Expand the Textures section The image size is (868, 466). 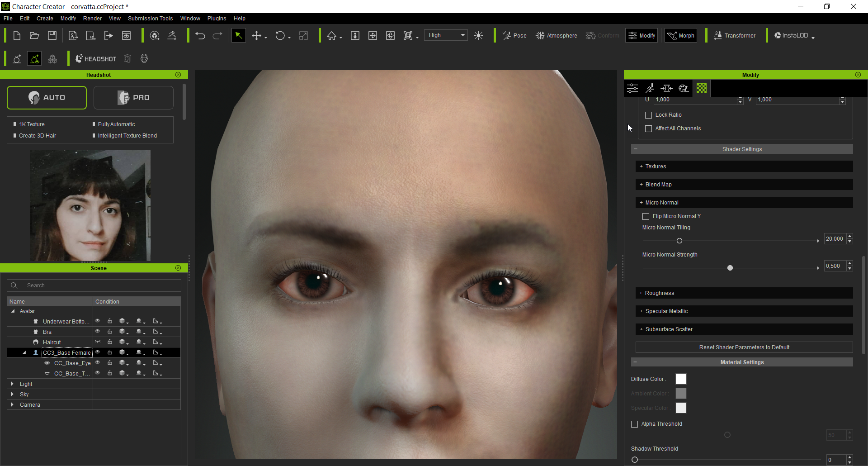[x=744, y=166]
